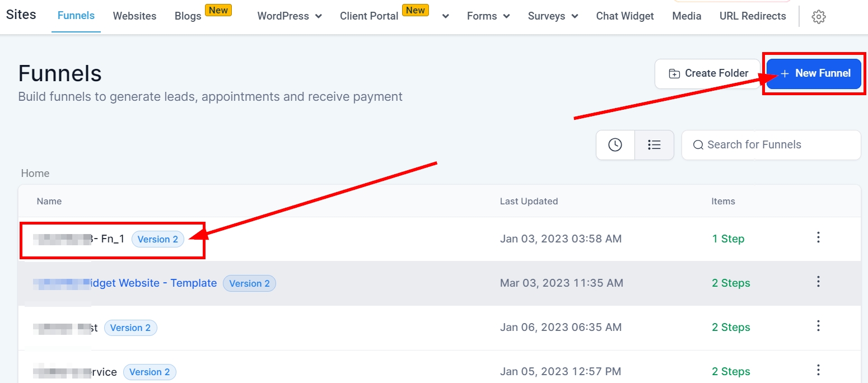The image size is (868, 383).
Task: Expand the Client Portal chevron
Action: [445, 16]
